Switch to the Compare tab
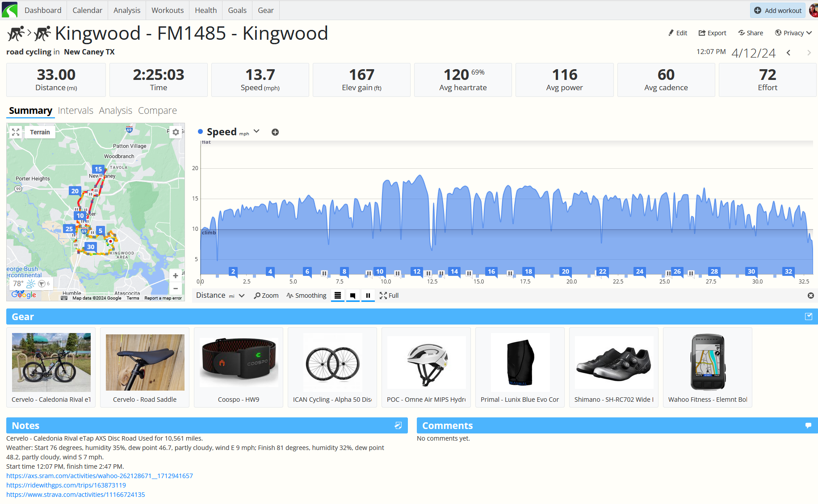The height and width of the screenshot is (504, 818). [157, 111]
